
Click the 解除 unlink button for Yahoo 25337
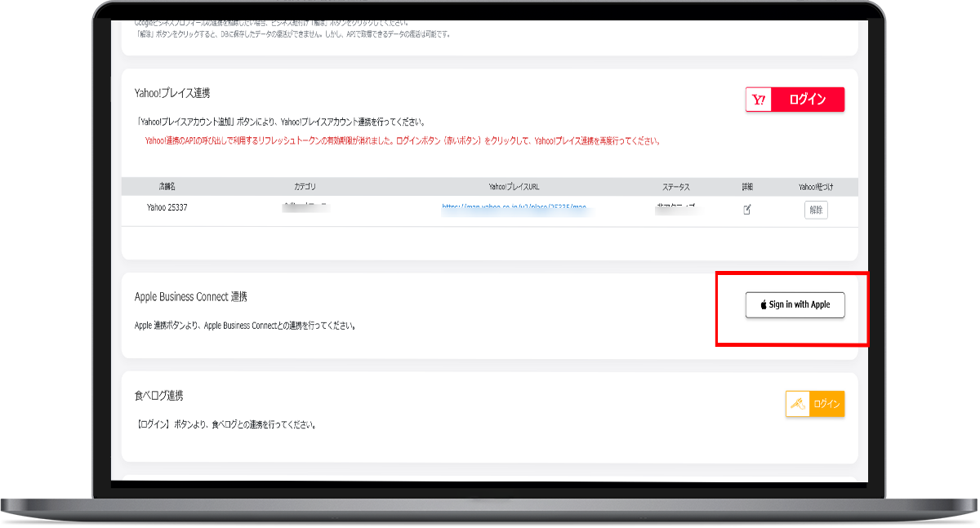815,210
